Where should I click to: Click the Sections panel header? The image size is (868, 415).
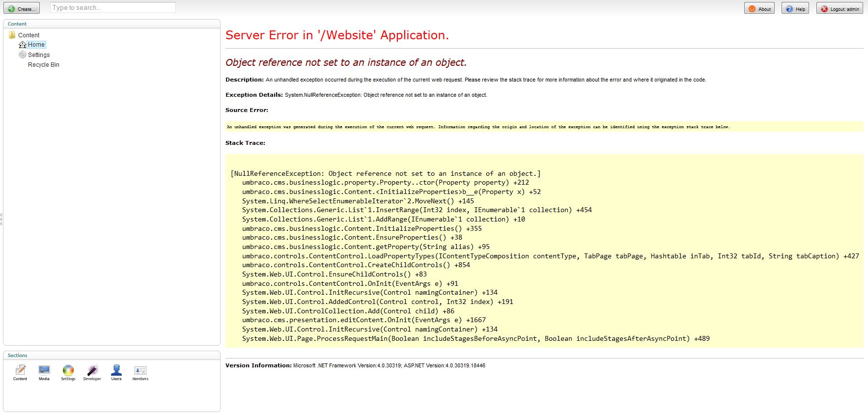tap(112, 355)
